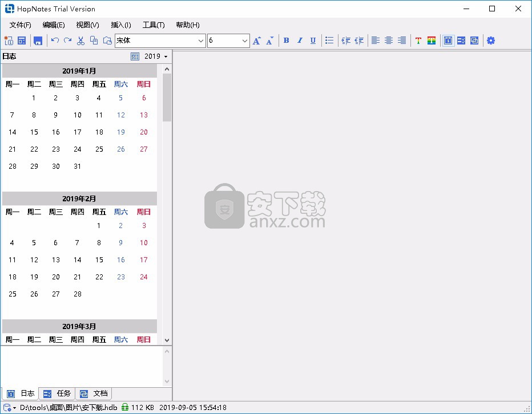Select Sunday February 24 in the calendar

(x=143, y=277)
